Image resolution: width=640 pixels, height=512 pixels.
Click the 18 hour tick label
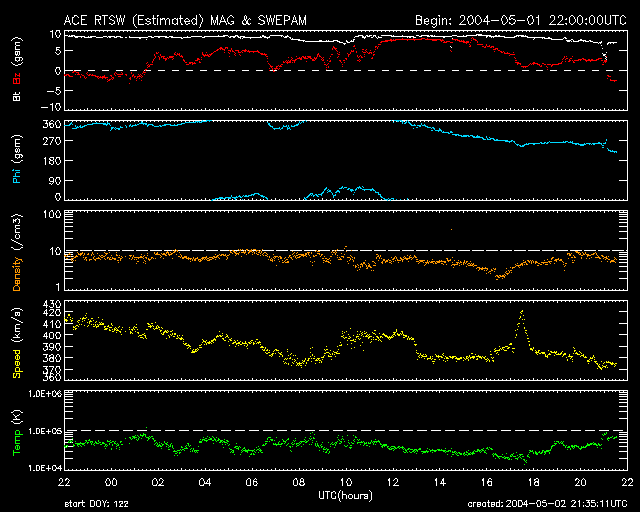pyautogui.click(x=533, y=483)
